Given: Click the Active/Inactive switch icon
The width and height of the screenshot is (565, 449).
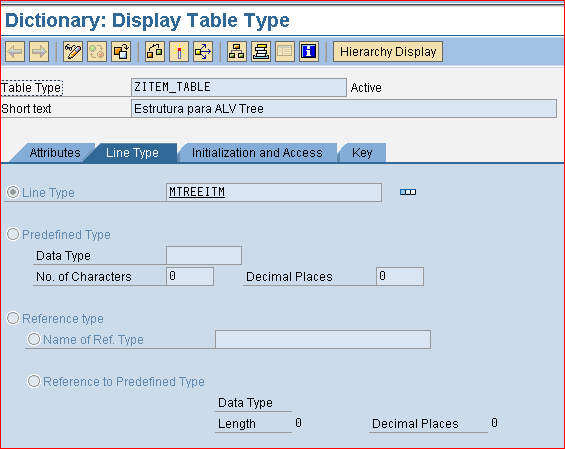Looking at the screenshot, I should tap(97, 52).
